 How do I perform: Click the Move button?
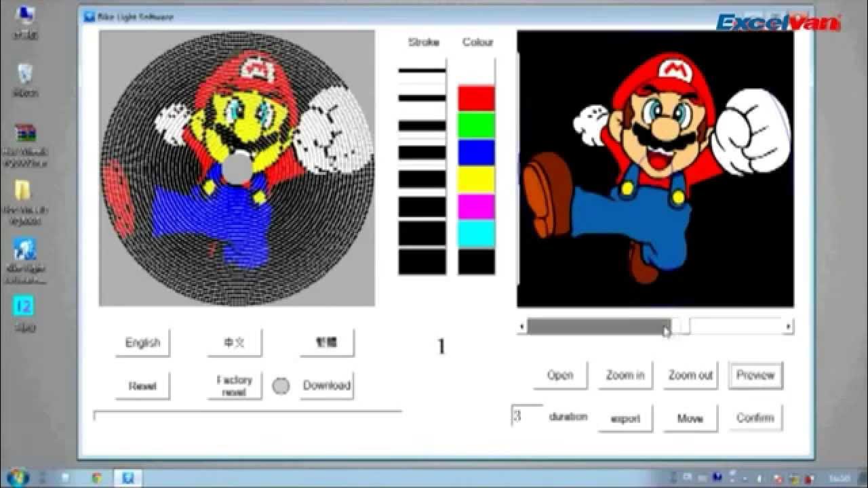point(690,418)
